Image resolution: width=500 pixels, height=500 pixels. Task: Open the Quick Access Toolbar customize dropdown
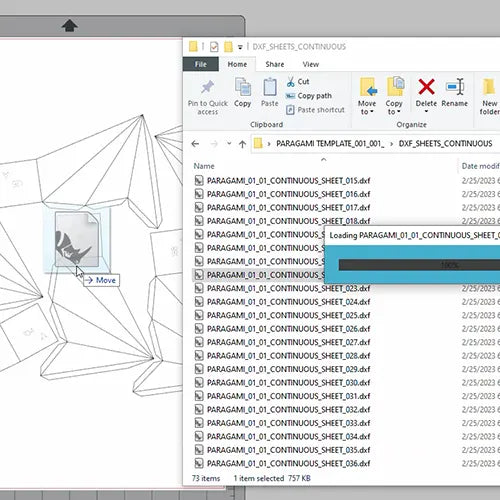coord(240,47)
